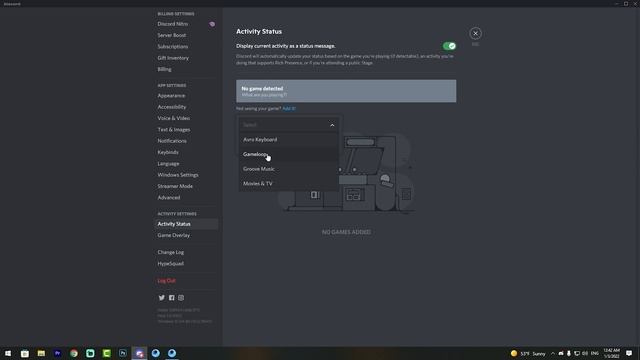640x360 pixels.
Task: Open second blue orb app in taskbar
Action: click(172, 353)
